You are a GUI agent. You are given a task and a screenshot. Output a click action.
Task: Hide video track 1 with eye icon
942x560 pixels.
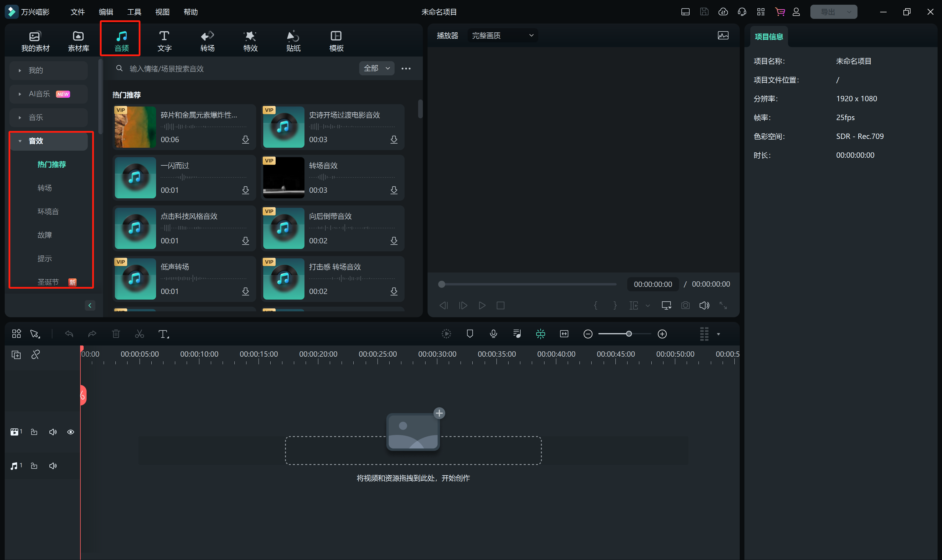(x=71, y=432)
